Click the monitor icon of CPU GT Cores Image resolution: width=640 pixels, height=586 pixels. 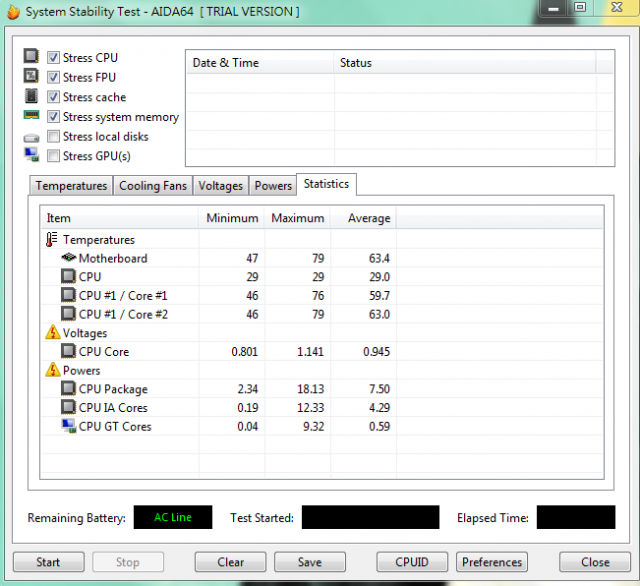[69, 426]
